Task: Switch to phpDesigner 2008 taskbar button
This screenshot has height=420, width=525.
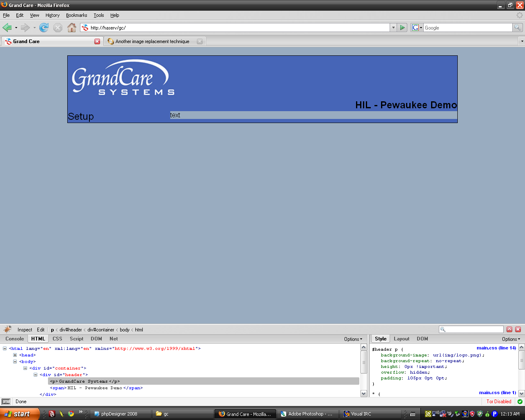Action: click(x=120, y=414)
